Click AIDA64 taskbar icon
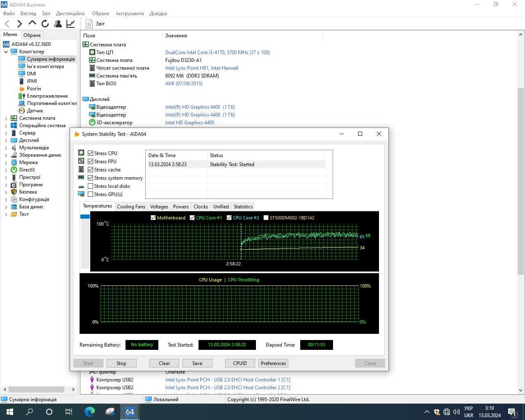Screen dimensions: 525x420 [x=130, y=412]
